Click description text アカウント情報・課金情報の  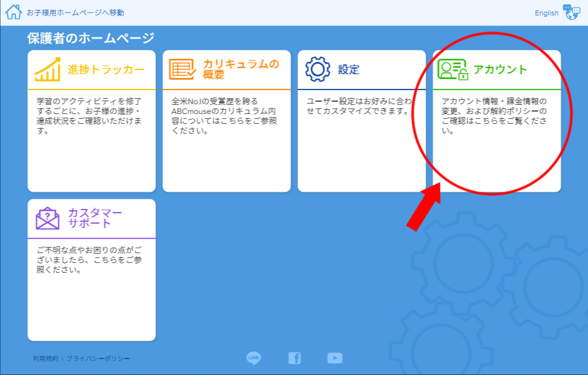494,101
